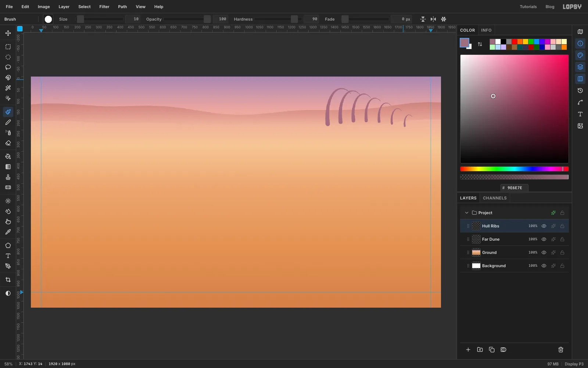The height and width of the screenshot is (368, 588).
Task: Open the brush preset picker
Action: pyautogui.click(x=48, y=19)
